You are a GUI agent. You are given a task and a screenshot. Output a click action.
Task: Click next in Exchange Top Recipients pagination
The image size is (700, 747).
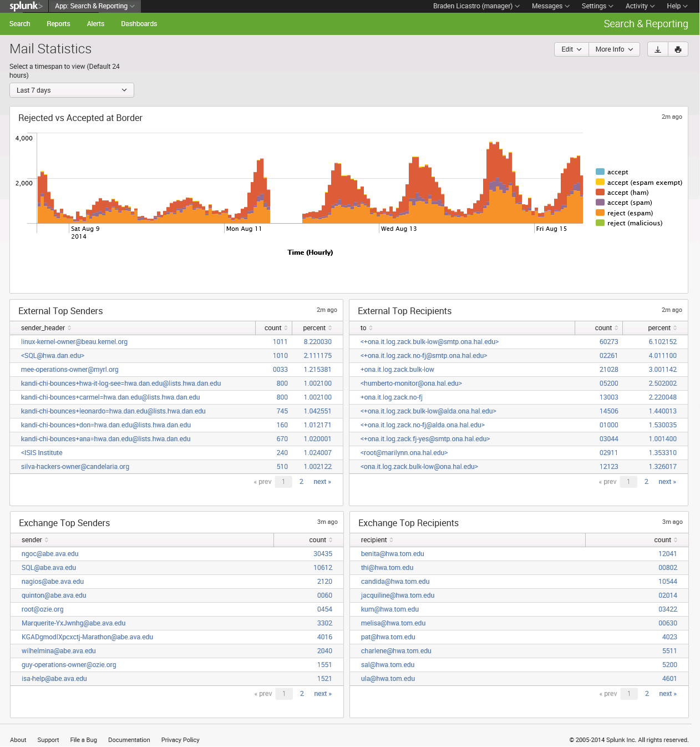668,694
